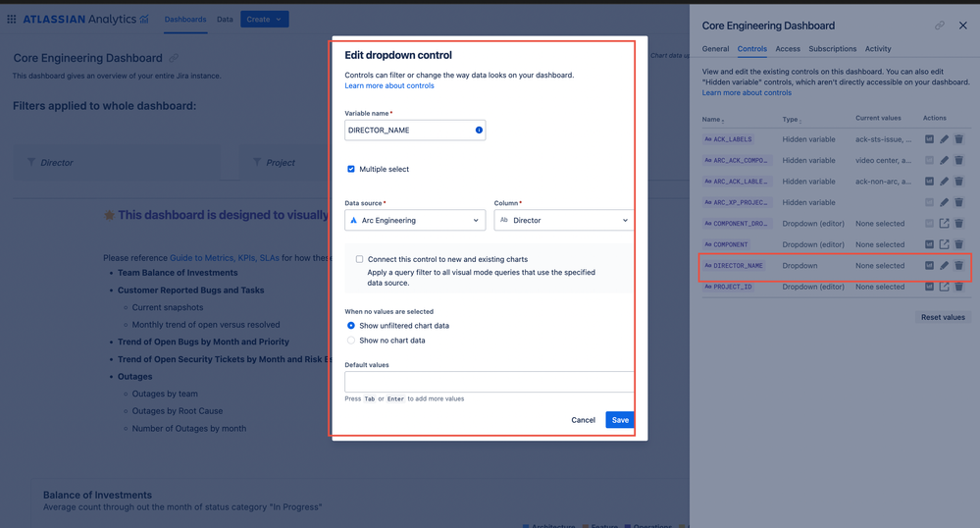The width and height of the screenshot is (980, 528).
Task: Click chart icon in DIRECTOR_NAME row
Action: [929, 265]
